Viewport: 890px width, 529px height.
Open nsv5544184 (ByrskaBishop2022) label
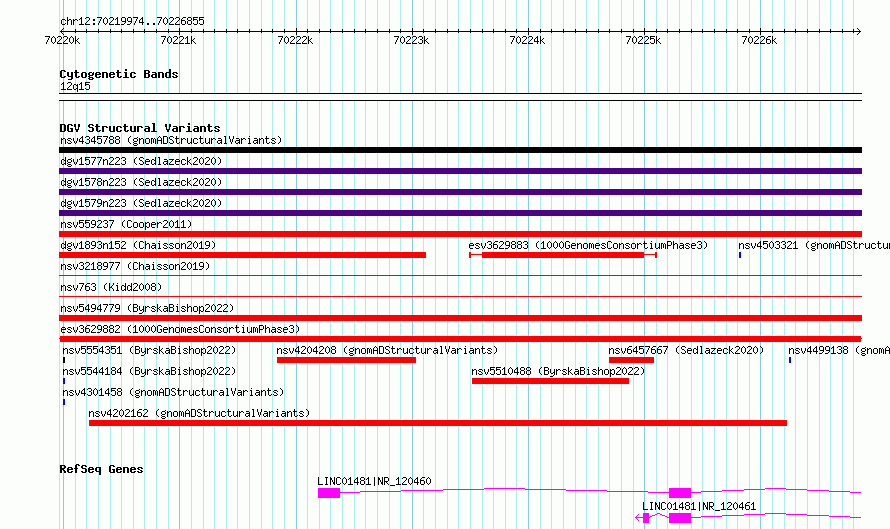pyautogui.click(x=149, y=371)
